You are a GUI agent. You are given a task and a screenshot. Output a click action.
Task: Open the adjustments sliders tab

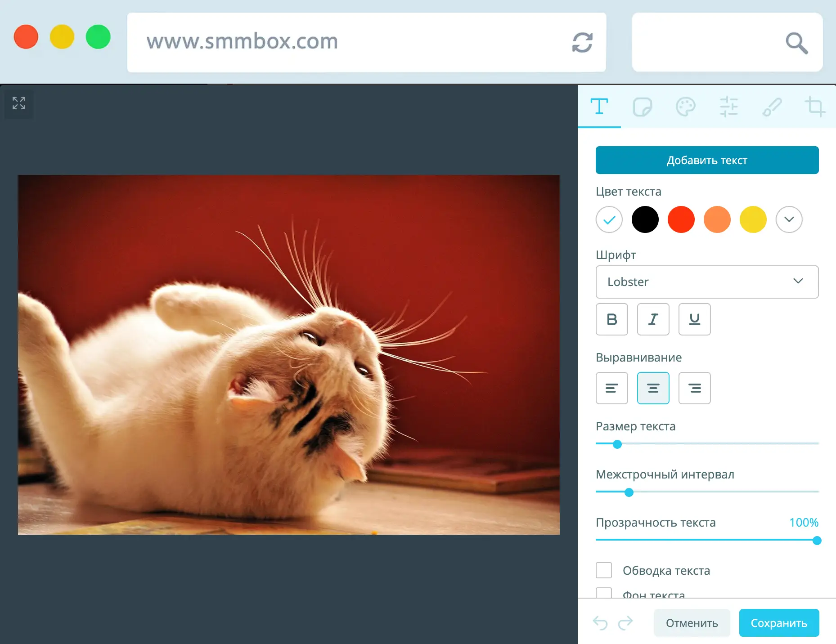(x=728, y=107)
